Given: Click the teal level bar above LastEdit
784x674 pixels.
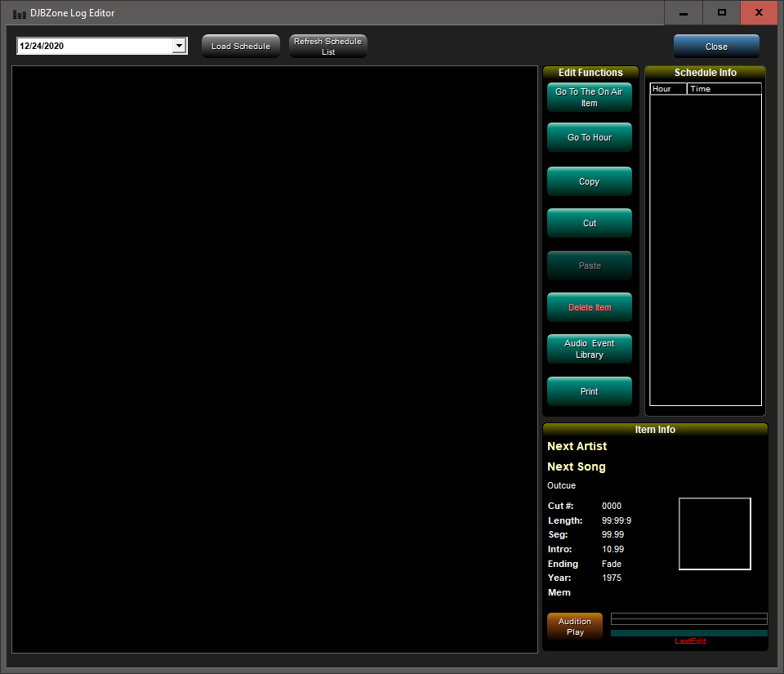Looking at the screenshot, I should [x=689, y=633].
